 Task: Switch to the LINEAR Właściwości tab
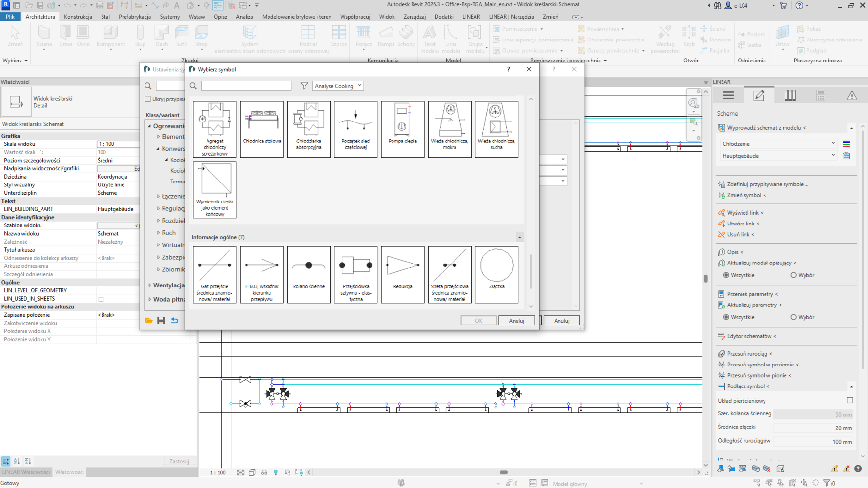click(x=26, y=472)
